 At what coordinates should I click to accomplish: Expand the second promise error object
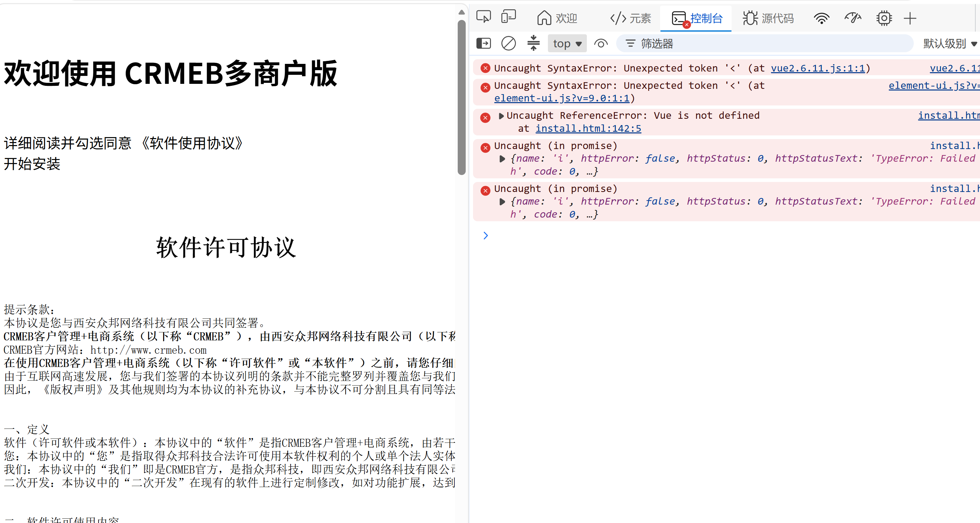point(502,202)
